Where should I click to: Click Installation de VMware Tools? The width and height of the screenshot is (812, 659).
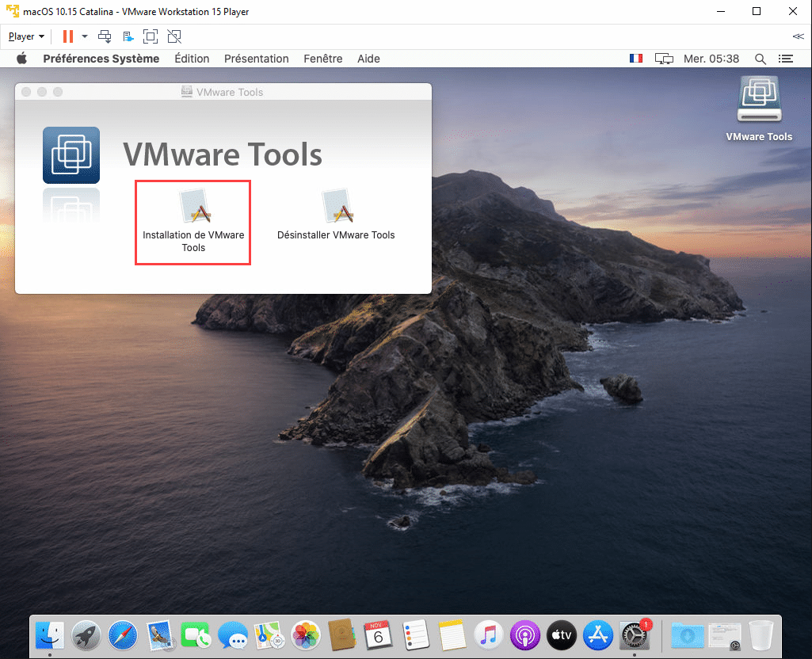(x=193, y=222)
